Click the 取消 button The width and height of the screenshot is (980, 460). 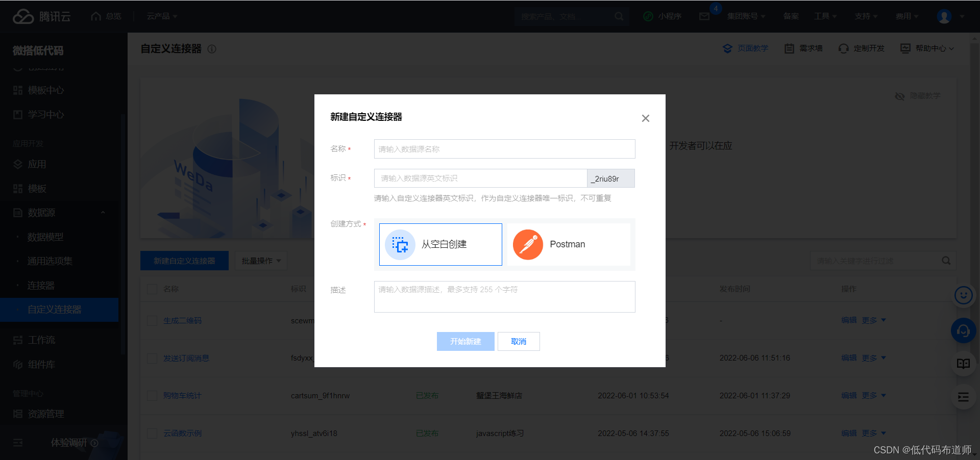coord(519,342)
